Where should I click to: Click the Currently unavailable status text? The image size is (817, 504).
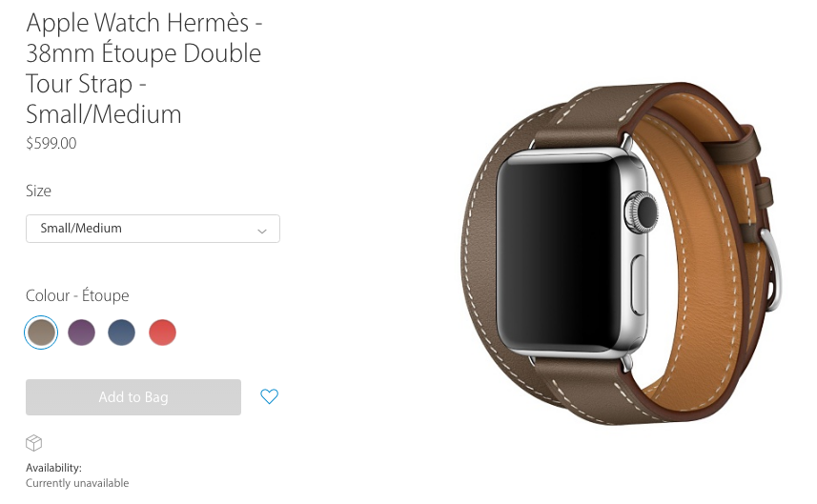click(77, 483)
